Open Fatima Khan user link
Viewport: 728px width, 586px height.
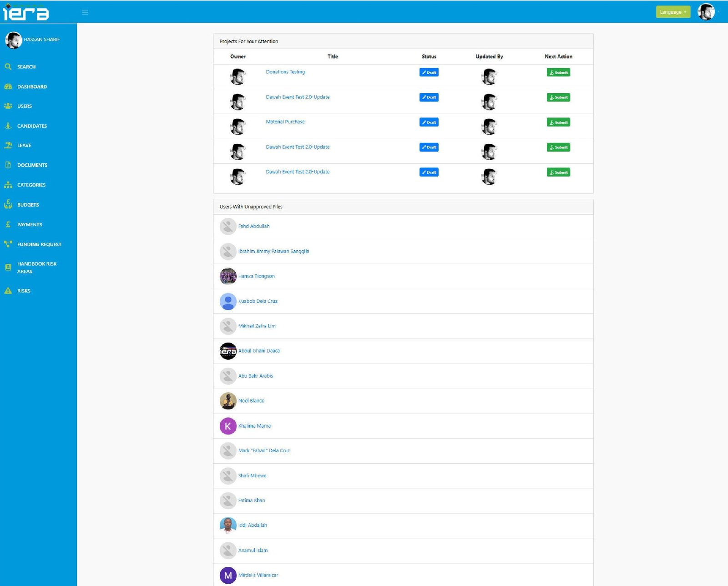pos(252,500)
